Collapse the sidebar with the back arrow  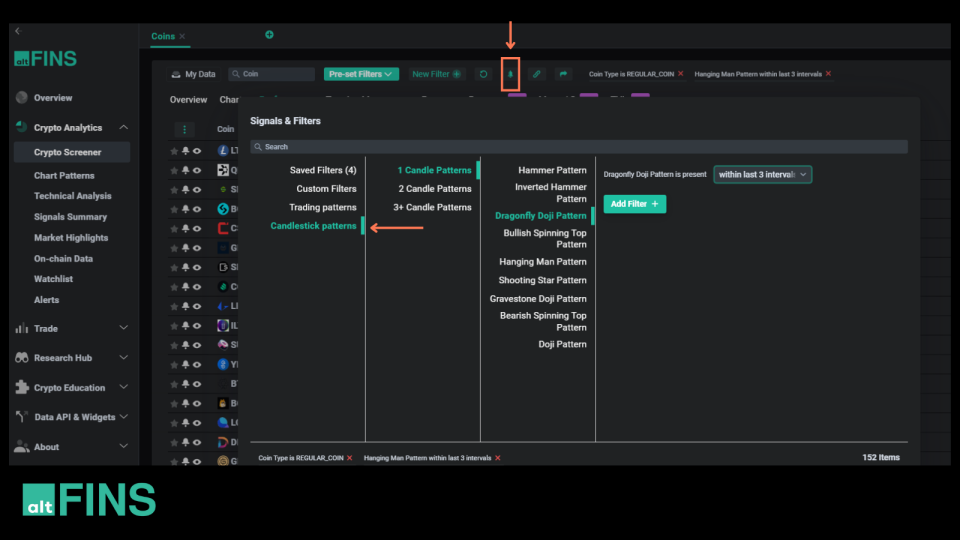[17, 31]
